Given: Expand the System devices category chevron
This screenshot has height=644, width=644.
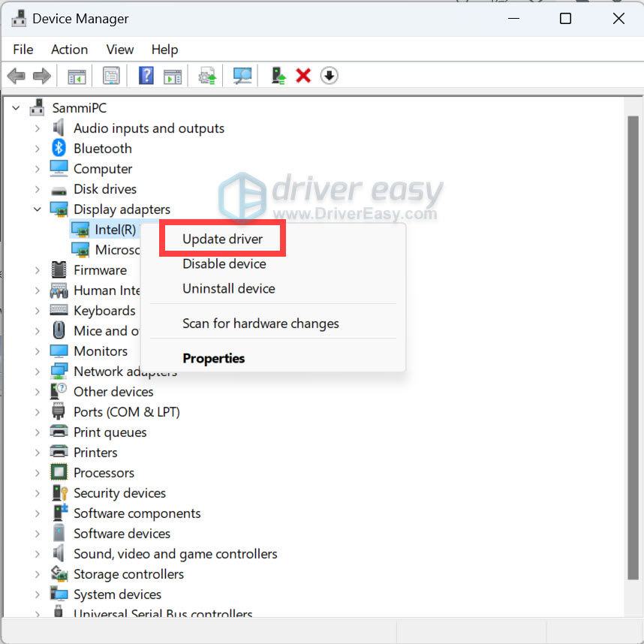Looking at the screenshot, I should click(38, 594).
